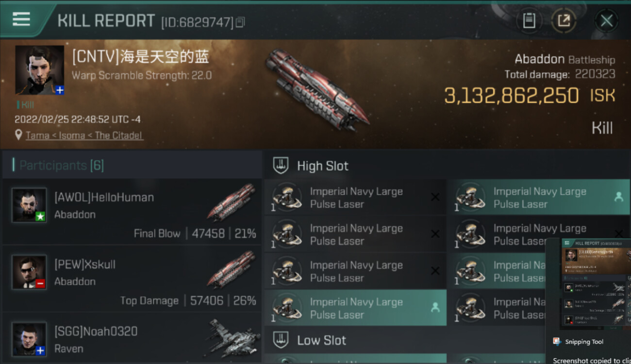The width and height of the screenshot is (631, 364).
Task: Click the clipboard report icon
Action: [x=529, y=21]
